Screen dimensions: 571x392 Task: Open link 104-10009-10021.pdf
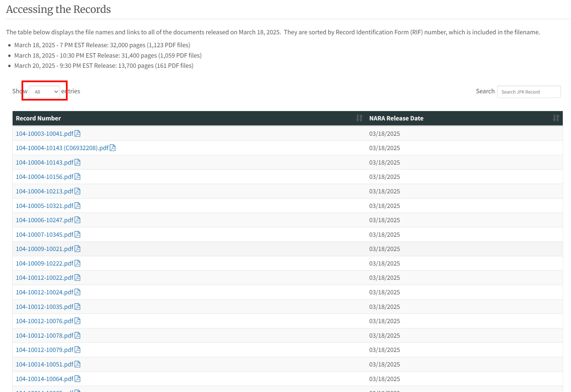[x=44, y=249]
